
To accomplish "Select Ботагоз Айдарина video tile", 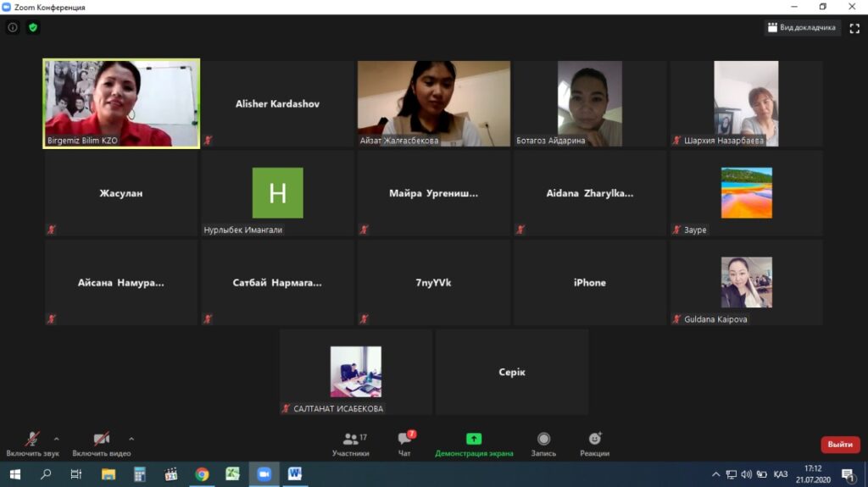I will (590, 103).
